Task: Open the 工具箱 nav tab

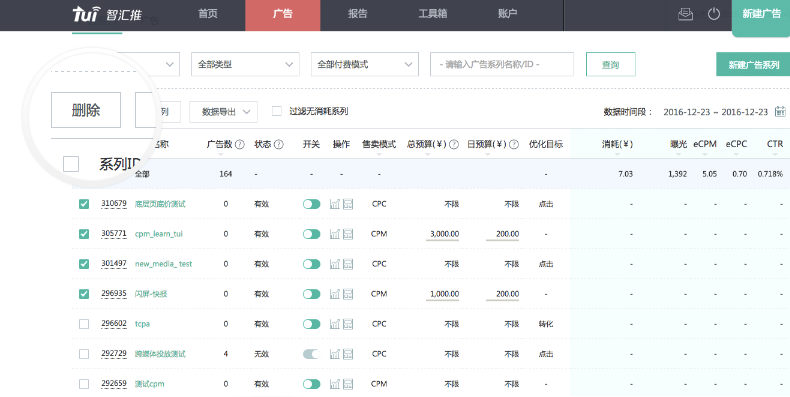Action: click(x=433, y=14)
